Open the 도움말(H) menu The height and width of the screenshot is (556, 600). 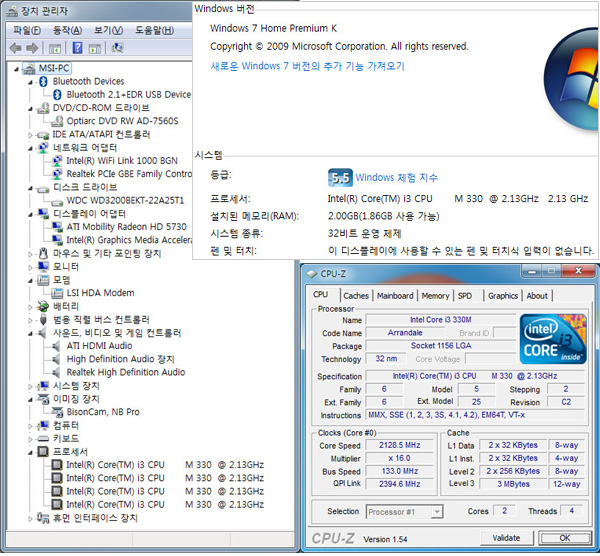click(x=154, y=30)
